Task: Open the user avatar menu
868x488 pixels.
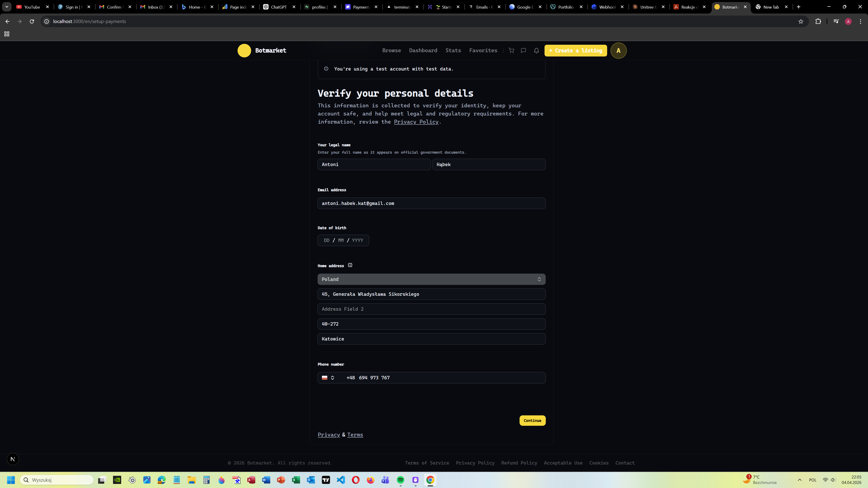Action: coord(618,51)
